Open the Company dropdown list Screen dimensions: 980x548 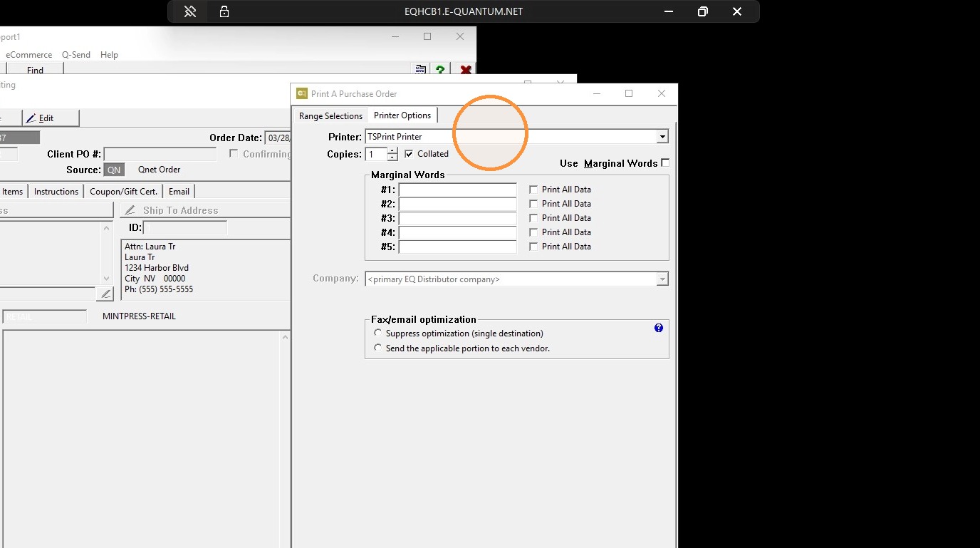point(662,279)
